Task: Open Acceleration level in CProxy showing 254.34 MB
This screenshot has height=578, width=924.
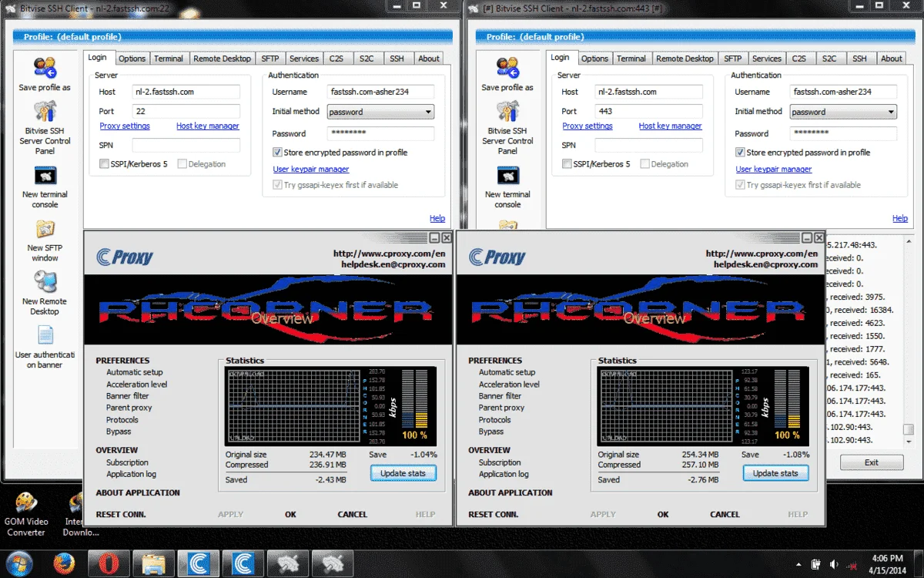Action: click(x=509, y=385)
